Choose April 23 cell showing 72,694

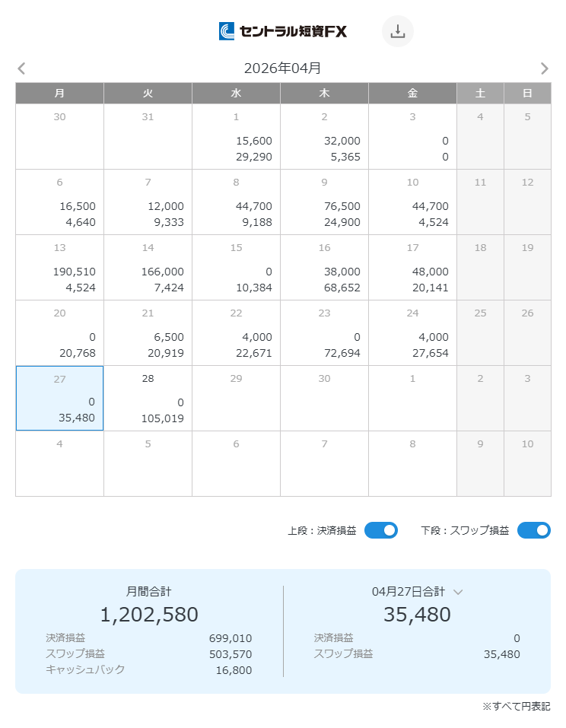click(x=324, y=332)
